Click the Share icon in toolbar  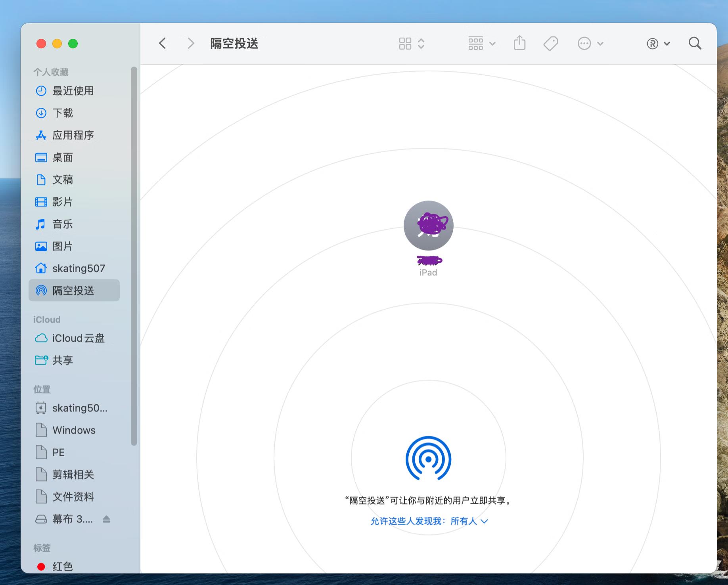click(519, 43)
